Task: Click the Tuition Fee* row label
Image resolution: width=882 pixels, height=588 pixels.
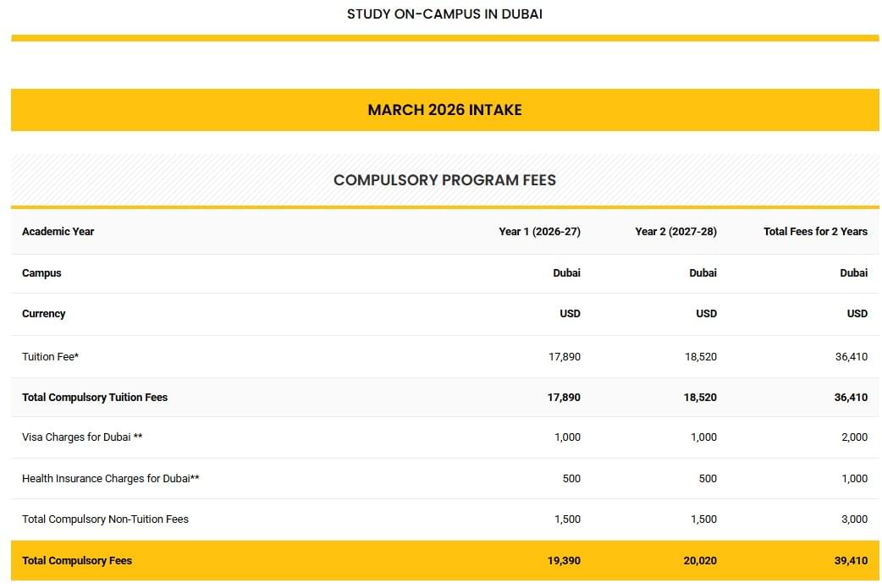Action: coord(50,357)
